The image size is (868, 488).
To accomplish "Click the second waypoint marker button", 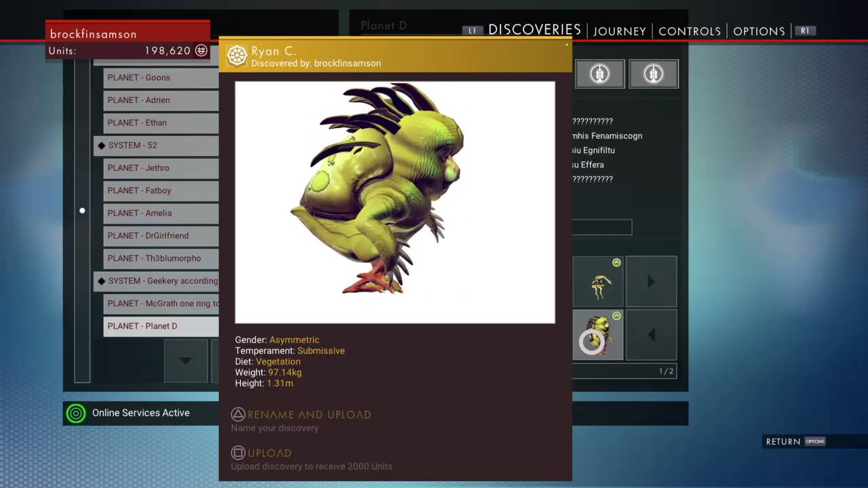I will pos(654,74).
